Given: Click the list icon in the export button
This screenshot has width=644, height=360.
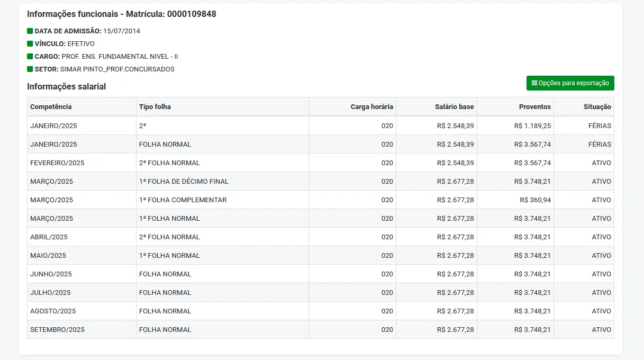Looking at the screenshot, I should (x=534, y=83).
